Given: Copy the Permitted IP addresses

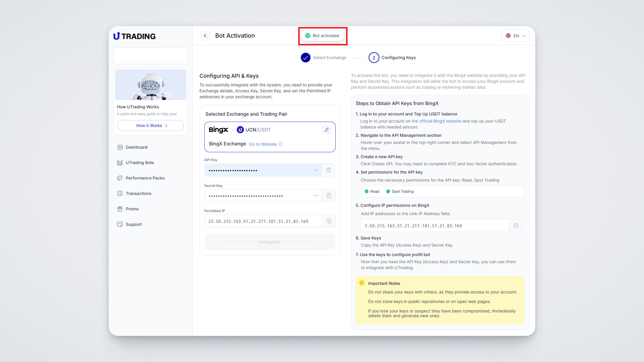Looking at the screenshot, I should [x=329, y=221].
